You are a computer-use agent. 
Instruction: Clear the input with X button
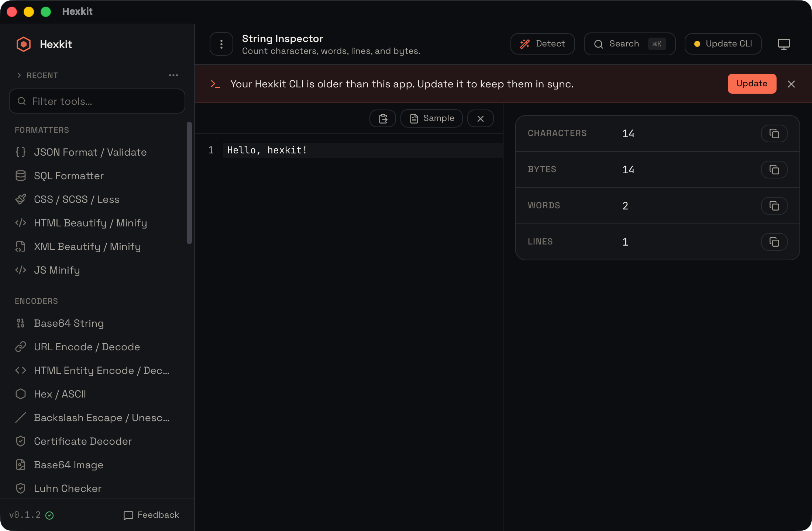tap(481, 118)
